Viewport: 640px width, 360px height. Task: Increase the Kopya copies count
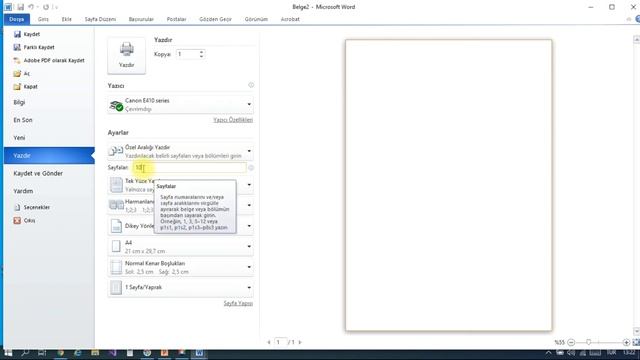[x=201, y=52]
